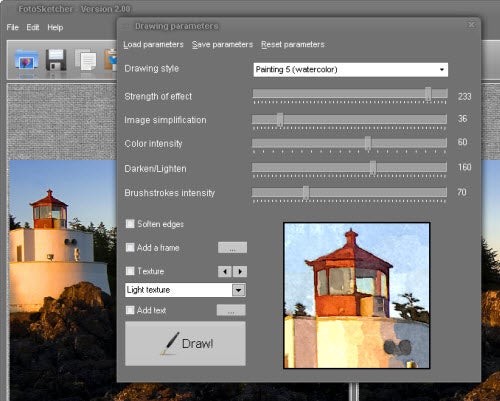Click the Color intensity slider handle
The image size is (500, 401).
tap(368, 143)
